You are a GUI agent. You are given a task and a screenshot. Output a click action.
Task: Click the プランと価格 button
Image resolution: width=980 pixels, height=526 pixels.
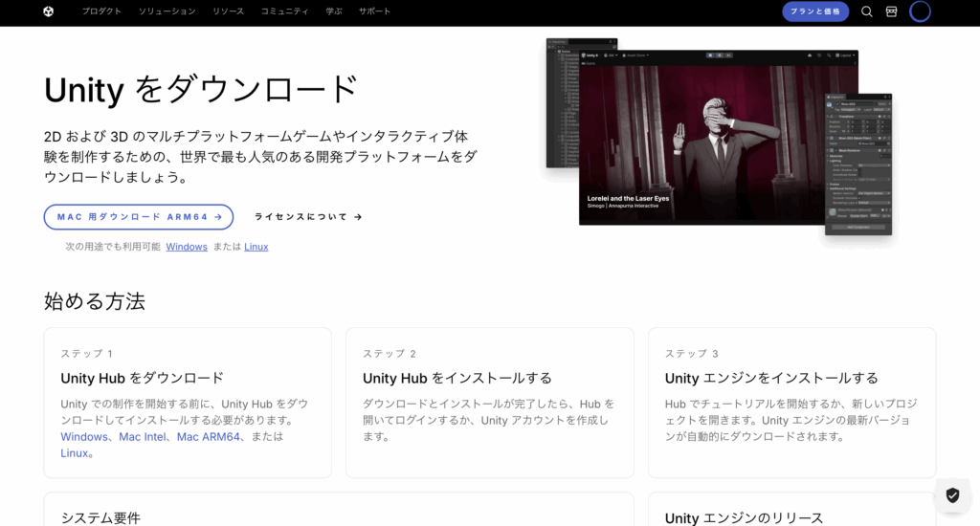click(x=815, y=11)
